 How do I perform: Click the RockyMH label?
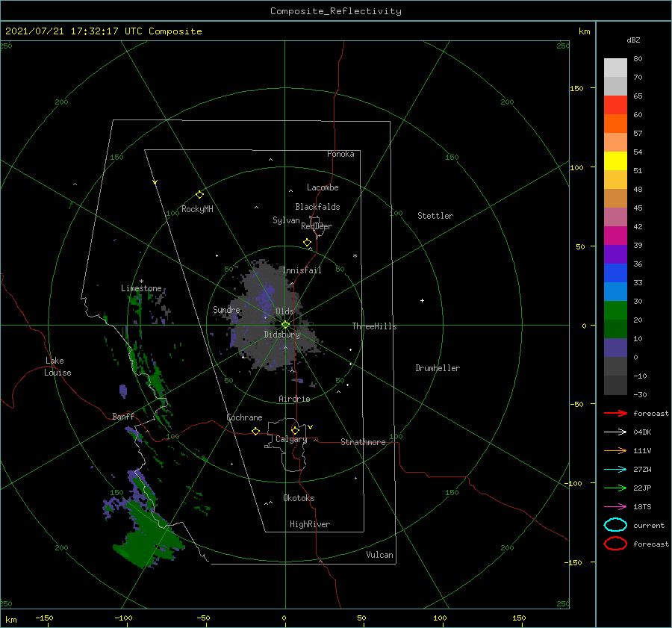pos(197,209)
